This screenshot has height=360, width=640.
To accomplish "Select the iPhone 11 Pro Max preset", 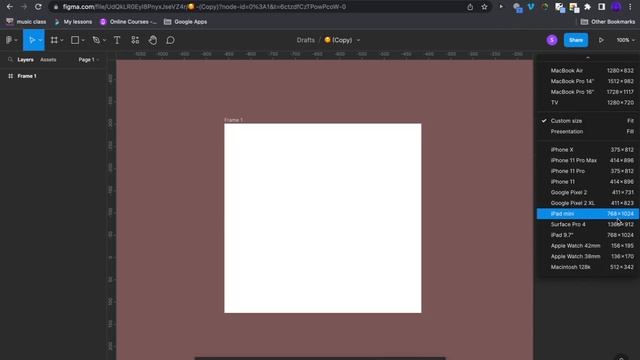I will tap(588, 160).
